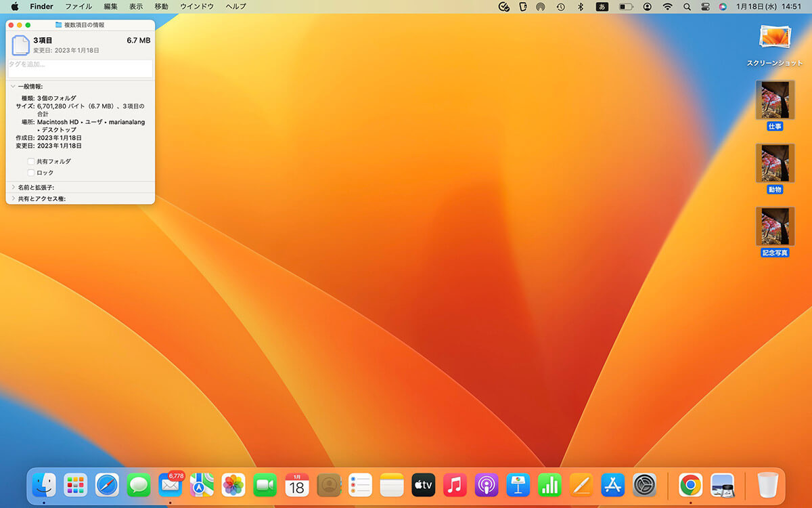Collapse the 一般情報 section

point(13,87)
